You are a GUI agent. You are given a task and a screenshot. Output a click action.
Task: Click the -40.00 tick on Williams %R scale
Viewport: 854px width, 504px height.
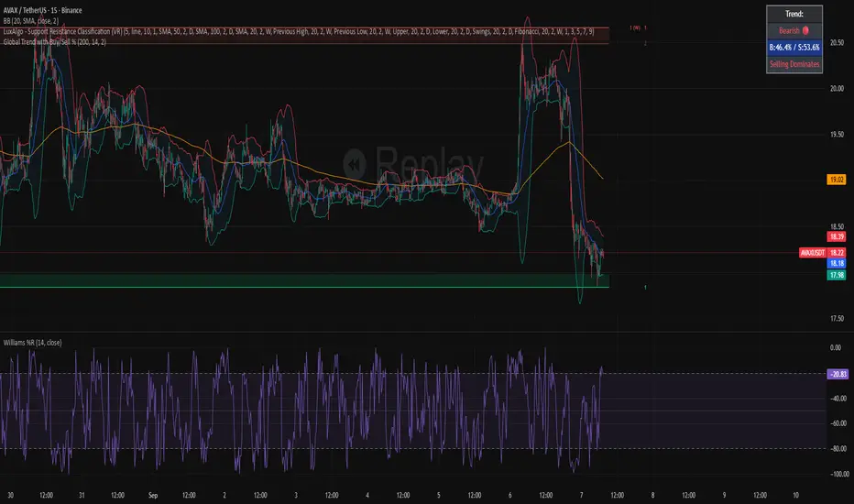[x=838, y=399]
